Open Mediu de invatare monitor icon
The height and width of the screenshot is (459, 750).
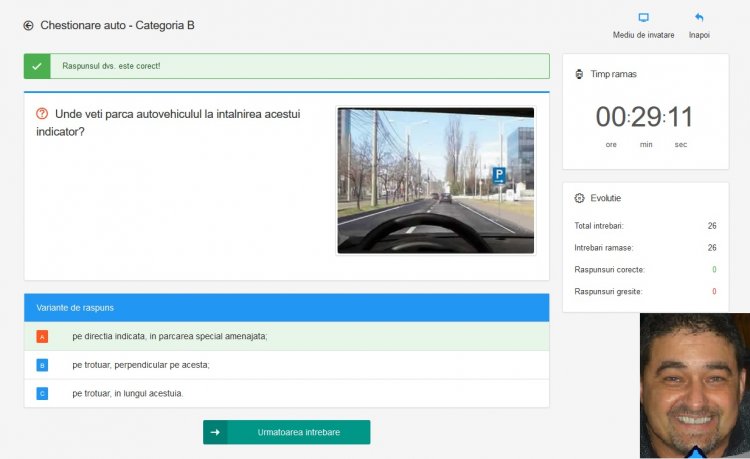click(x=643, y=18)
